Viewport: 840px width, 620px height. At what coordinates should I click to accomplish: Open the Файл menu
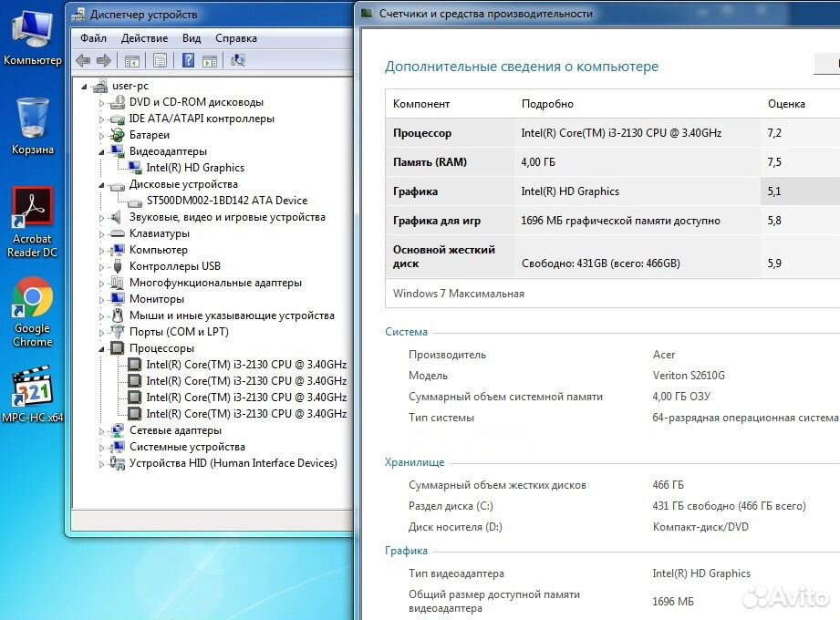coord(93,38)
